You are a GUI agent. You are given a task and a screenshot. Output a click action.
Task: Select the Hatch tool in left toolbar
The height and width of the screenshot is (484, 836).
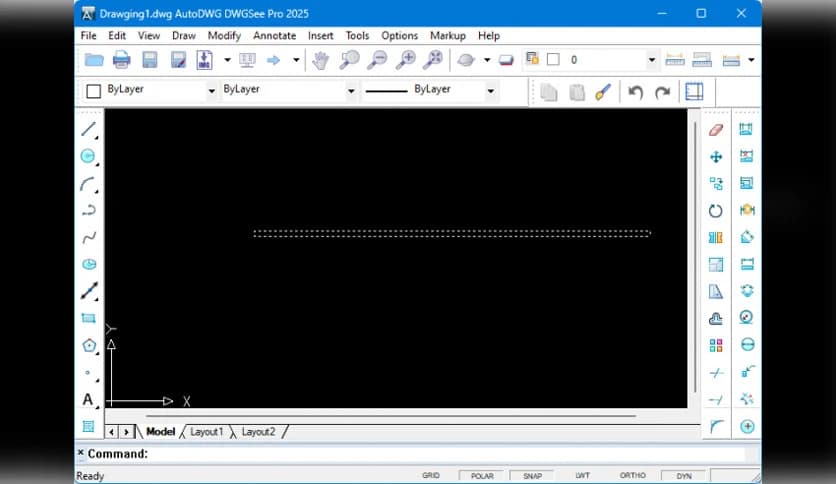(89, 426)
